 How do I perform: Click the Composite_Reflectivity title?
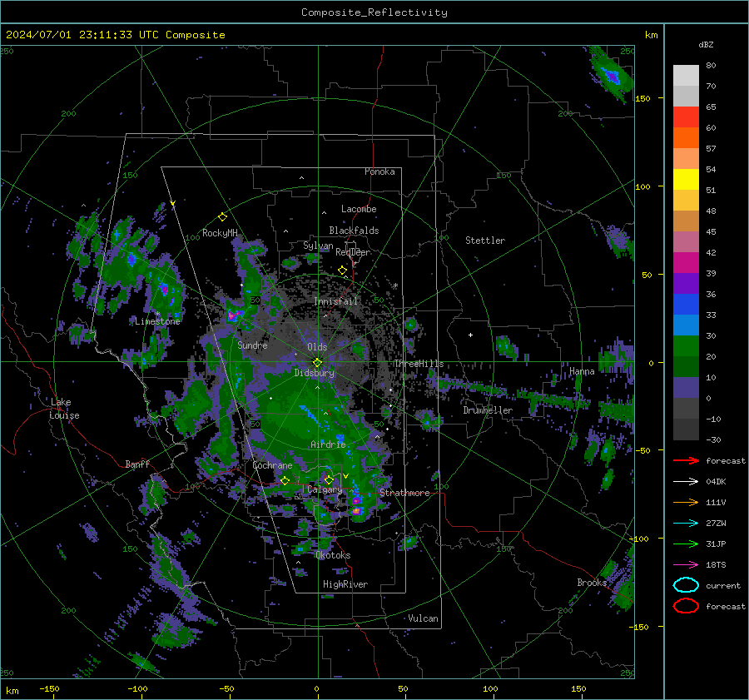point(374,12)
